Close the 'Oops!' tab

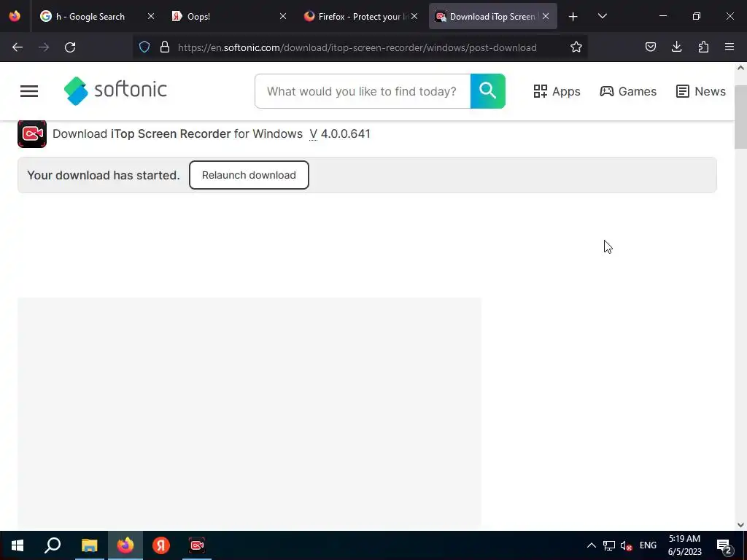coord(282,16)
